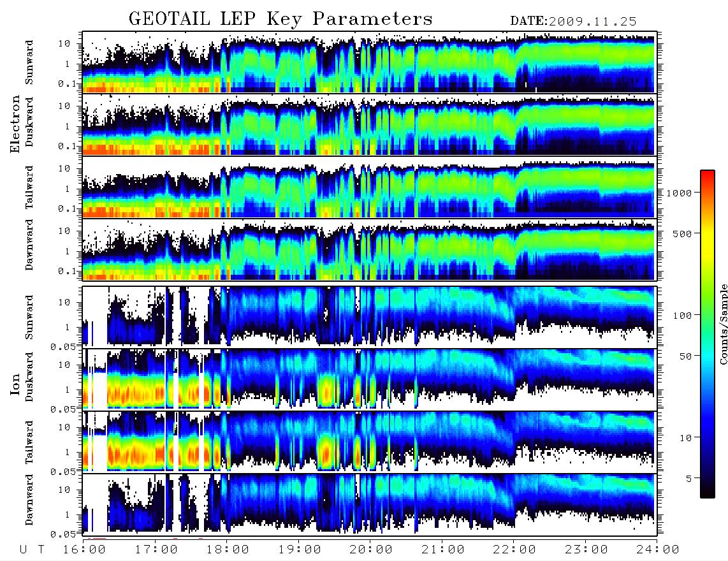
Task: Click the Ion Dawnward panel label
Action: (x=29, y=500)
